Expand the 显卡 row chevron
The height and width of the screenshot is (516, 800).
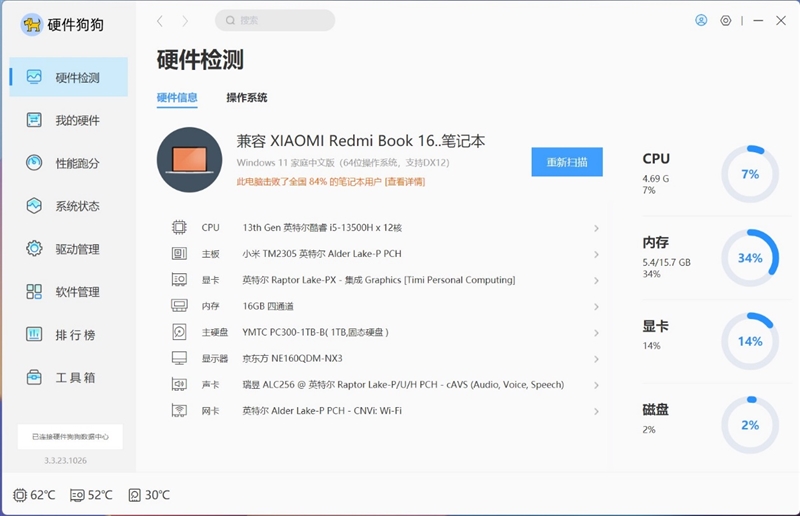[x=596, y=280]
